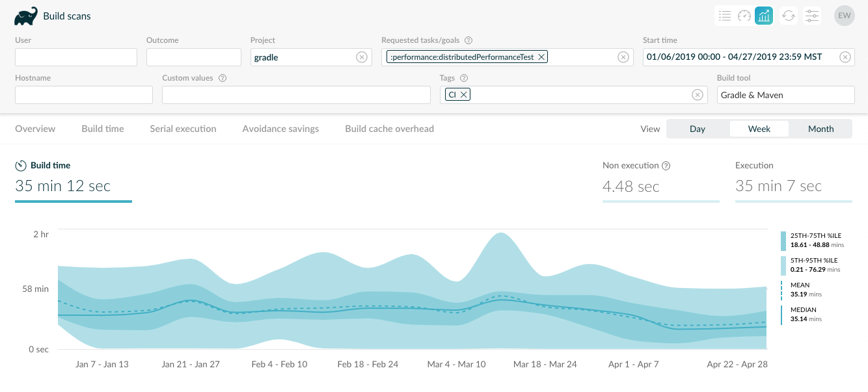Viewport: 868px width, 392px height.
Task: Open the performance gauge dashboard icon
Action: 744,16
